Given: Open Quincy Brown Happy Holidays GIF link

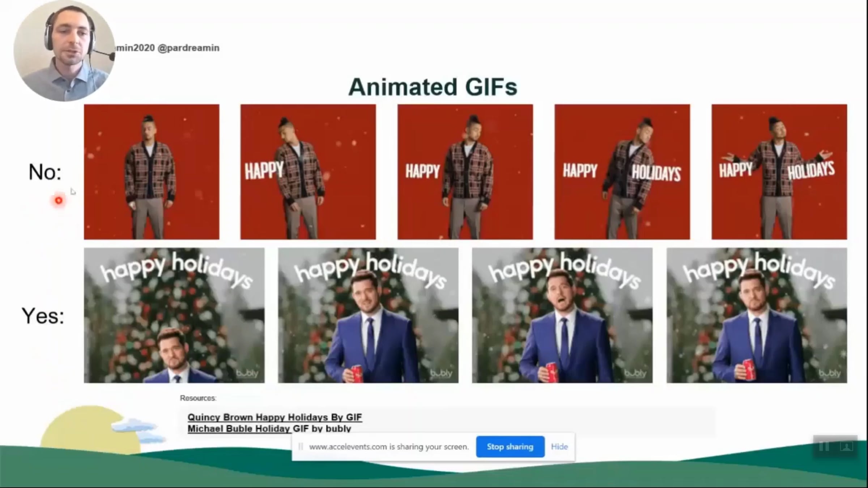Looking at the screenshot, I should tap(275, 417).
